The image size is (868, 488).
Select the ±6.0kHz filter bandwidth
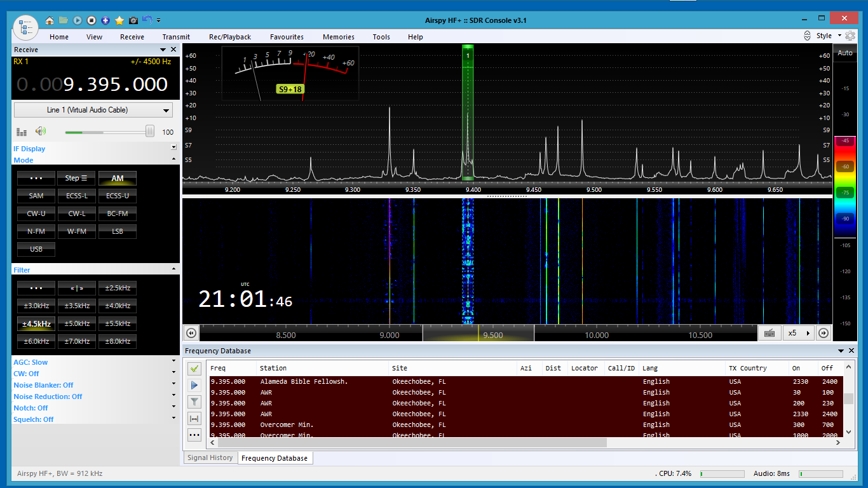36,341
